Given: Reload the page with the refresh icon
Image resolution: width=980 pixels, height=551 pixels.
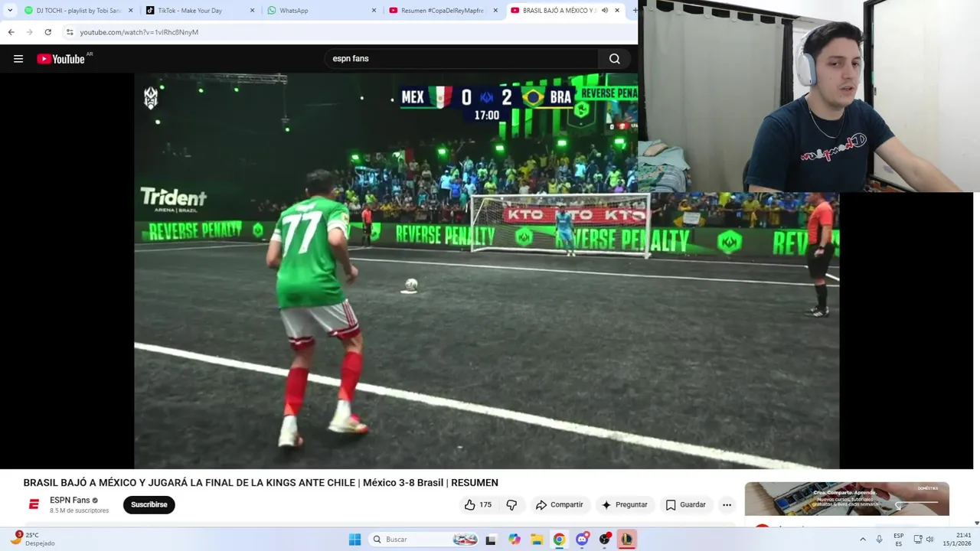Looking at the screenshot, I should tap(47, 32).
